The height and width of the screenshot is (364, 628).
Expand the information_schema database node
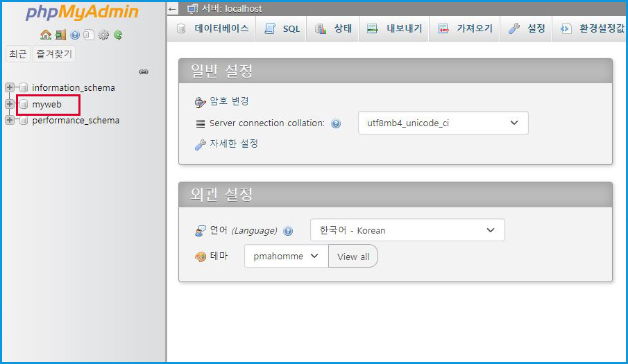[10, 87]
